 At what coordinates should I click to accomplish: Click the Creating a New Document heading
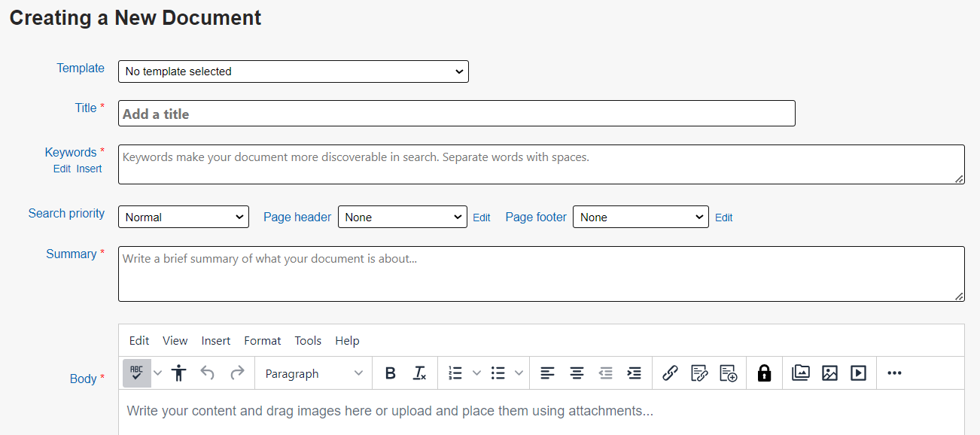pyautogui.click(x=135, y=18)
